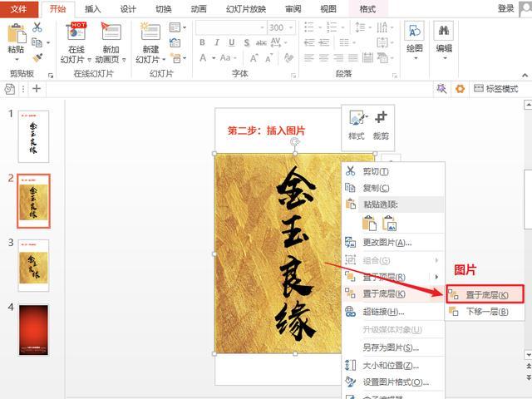Click the orange gear icon in toolbar
Viewport: 532px width, 399px height.
point(460,89)
